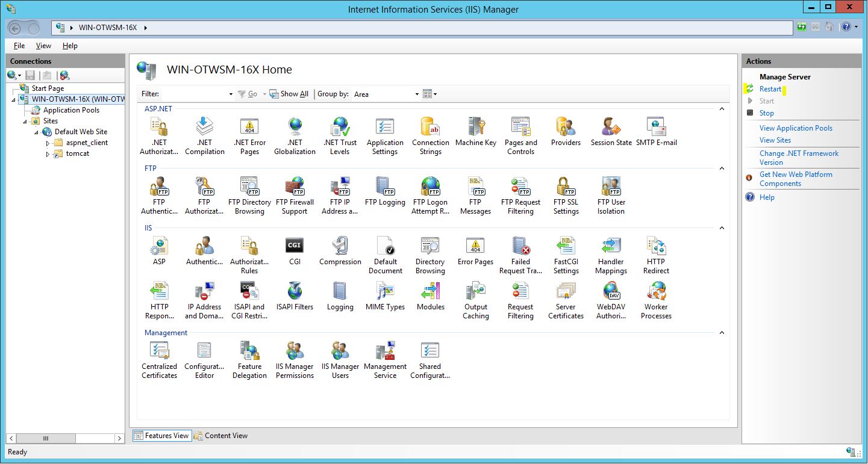Viewport: 868px width, 464px height.
Task: Open HTTP Redirect feature
Action: pyautogui.click(x=657, y=255)
